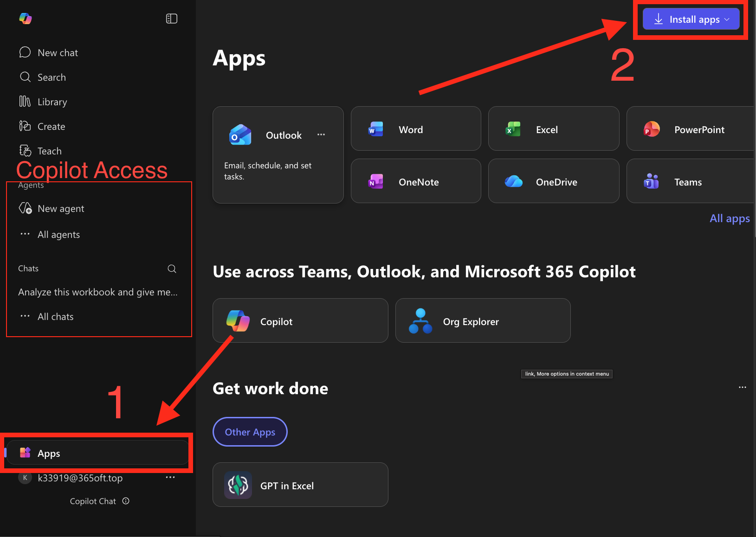This screenshot has height=537, width=756.
Task: Start a New chat
Action: coord(57,52)
